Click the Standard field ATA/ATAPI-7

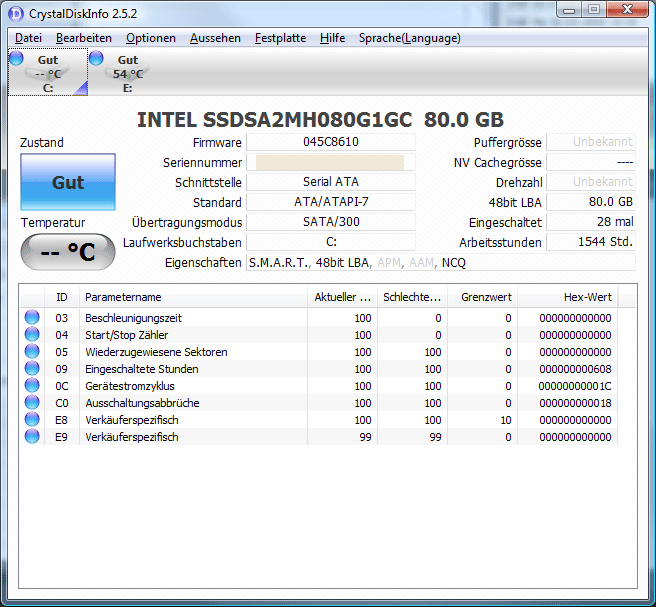pyautogui.click(x=331, y=202)
